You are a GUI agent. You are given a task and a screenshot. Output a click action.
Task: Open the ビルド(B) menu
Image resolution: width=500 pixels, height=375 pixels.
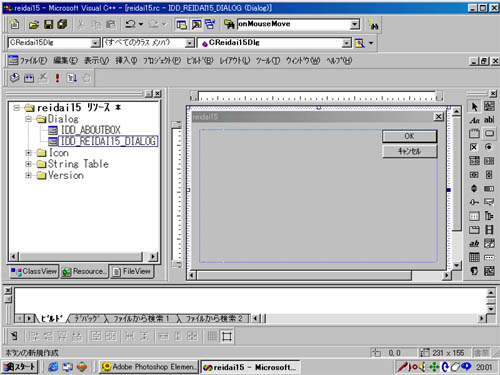click(x=199, y=61)
